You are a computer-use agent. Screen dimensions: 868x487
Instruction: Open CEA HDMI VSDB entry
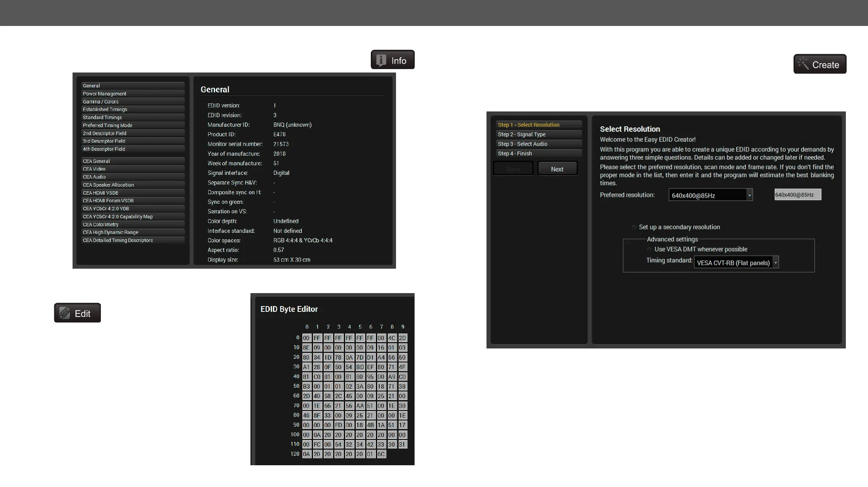(133, 193)
